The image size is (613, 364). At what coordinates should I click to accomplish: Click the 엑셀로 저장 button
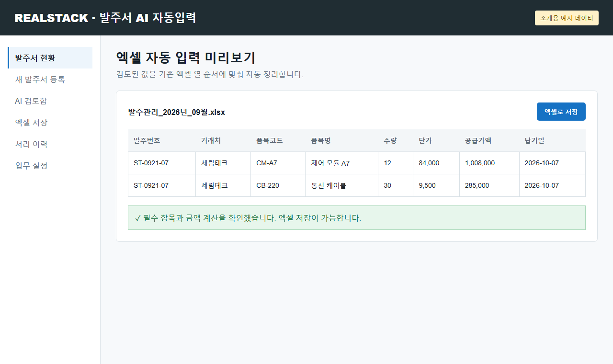pos(561,112)
